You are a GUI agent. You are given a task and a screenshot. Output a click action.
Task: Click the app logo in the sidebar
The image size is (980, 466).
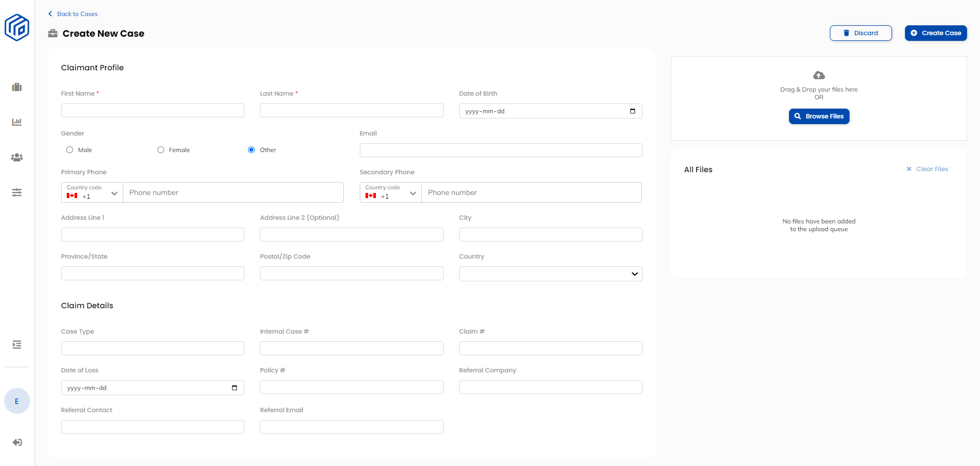pyautogui.click(x=17, y=27)
